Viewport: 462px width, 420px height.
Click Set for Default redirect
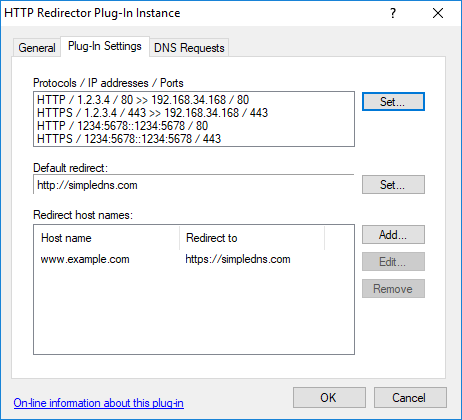point(393,184)
